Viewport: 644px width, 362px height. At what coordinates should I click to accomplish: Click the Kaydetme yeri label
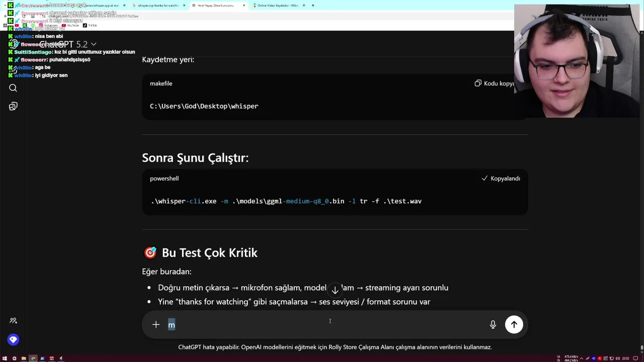coord(168,59)
